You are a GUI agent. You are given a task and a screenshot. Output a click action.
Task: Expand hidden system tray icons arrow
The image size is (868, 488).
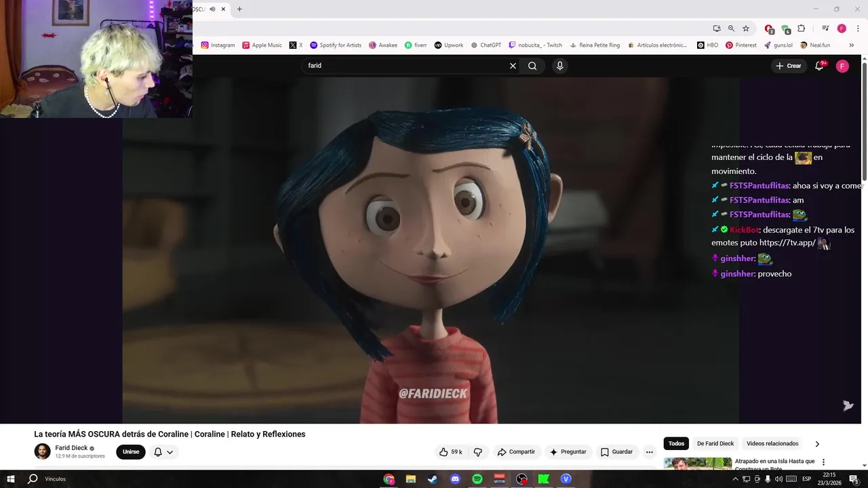coord(735,479)
